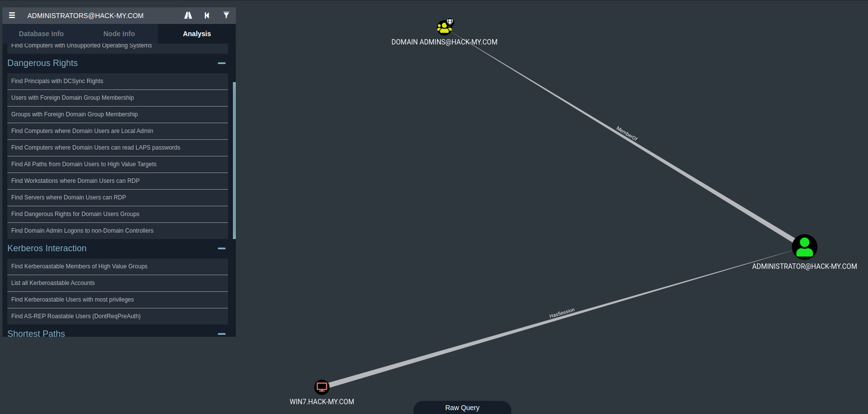The width and height of the screenshot is (868, 414).
Task: Switch to the Node Info tab
Action: [119, 34]
